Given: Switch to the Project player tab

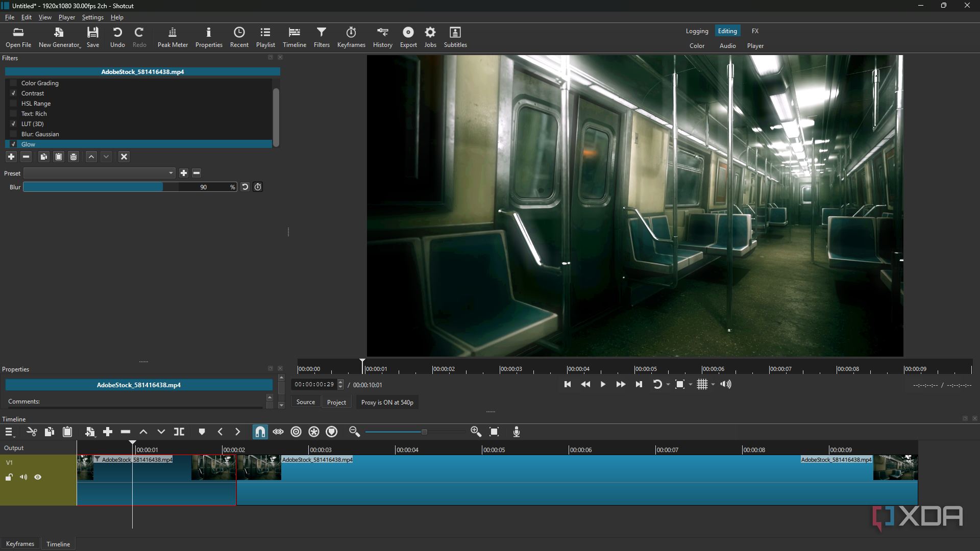Looking at the screenshot, I should point(336,402).
